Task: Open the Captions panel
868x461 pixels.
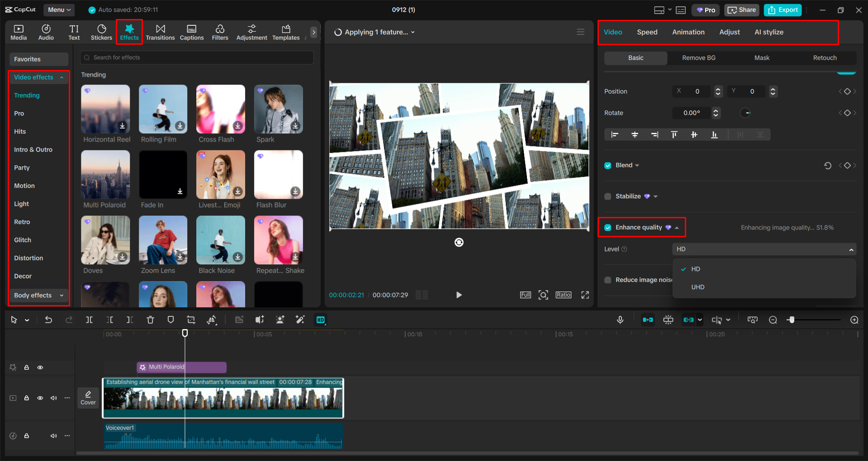Action: tap(191, 32)
